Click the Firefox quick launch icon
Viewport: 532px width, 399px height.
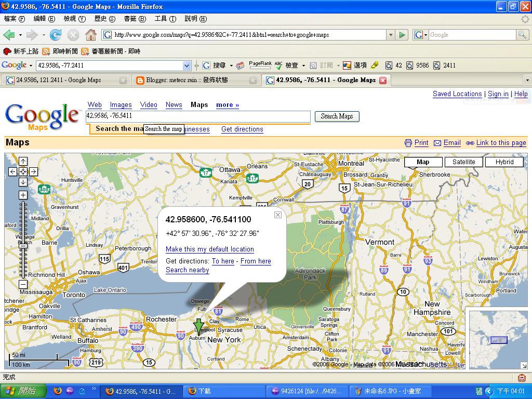click(x=58, y=391)
